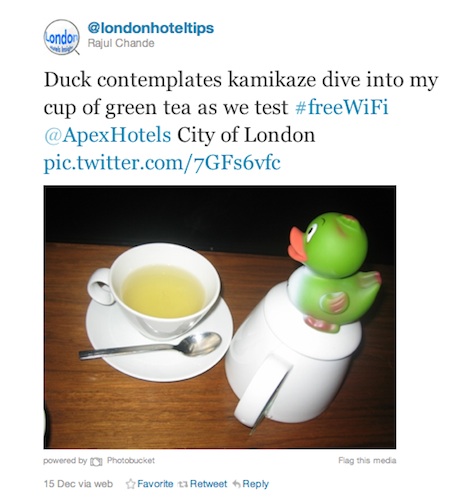The image size is (460, 502).
Task: Click the Retweet arrows icon
Action: pos(183,484)
